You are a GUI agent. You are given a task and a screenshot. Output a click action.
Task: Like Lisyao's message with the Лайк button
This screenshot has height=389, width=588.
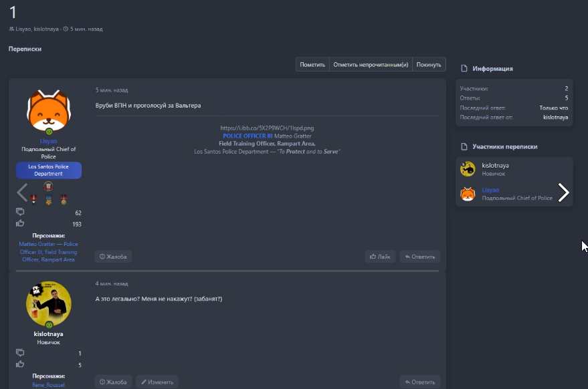tap(380, 257)
